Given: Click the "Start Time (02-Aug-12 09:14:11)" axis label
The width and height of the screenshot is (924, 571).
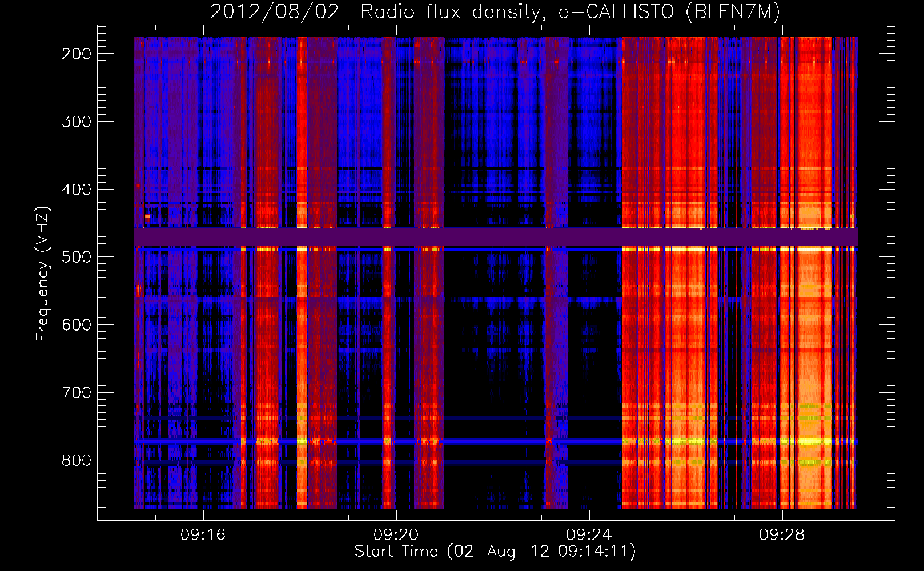Looking at the screenshot, I should (x=495, y=552).
